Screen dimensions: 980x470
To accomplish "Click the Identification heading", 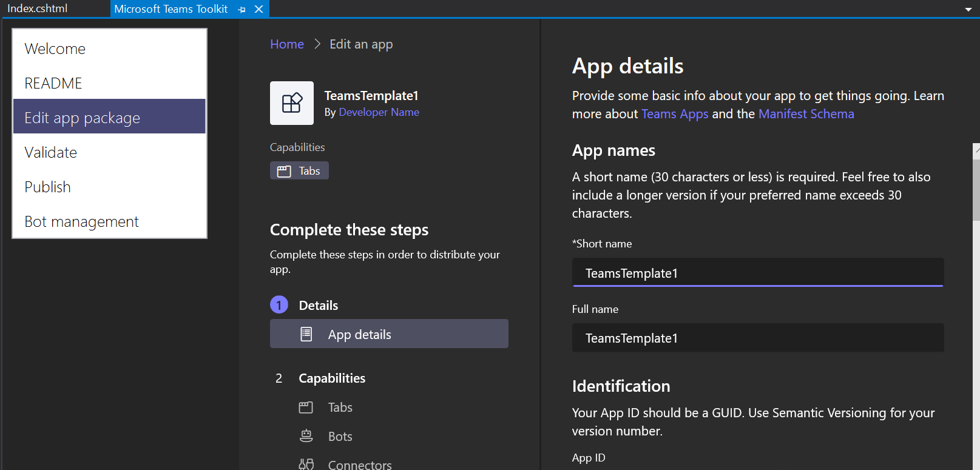I will (621, 386).
